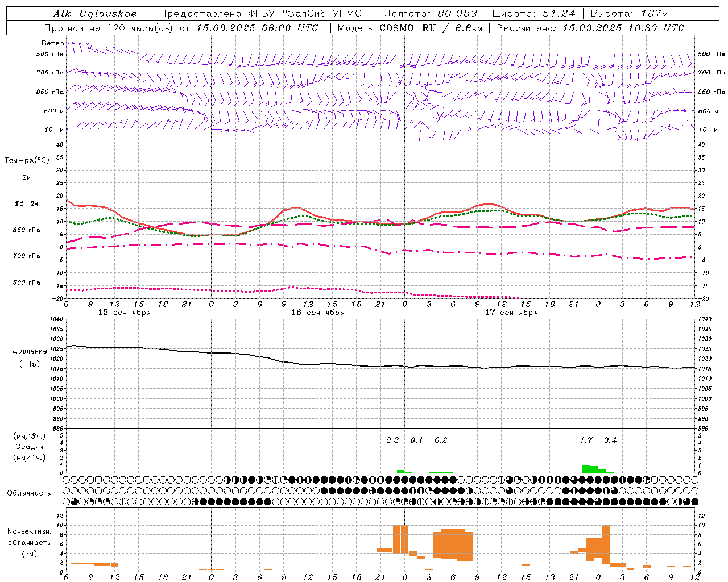
Task: Click the dash-dot 700 гПа temperature legend line
Action: (26, 263)
